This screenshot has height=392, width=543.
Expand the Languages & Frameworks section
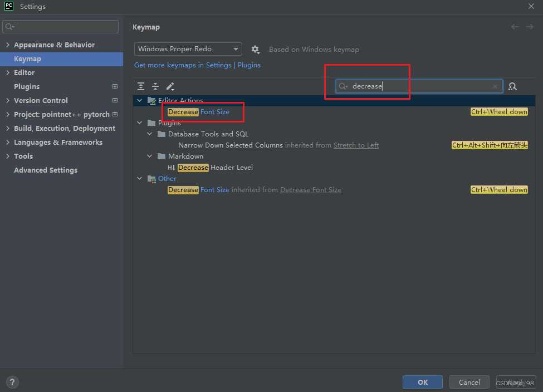click(8, 142)
